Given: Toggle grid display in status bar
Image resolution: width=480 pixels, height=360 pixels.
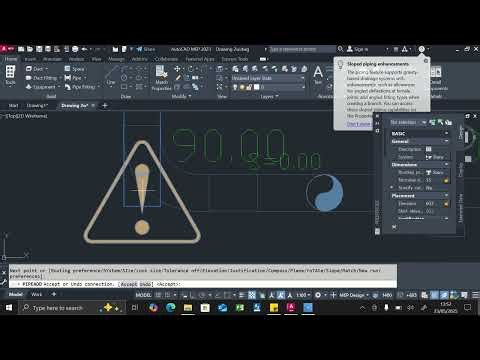Looking at the screenshot, I should [158, 295].
